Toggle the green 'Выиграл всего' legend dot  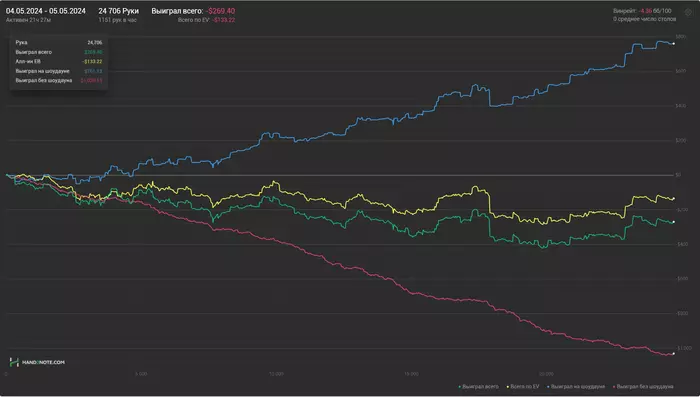460,387
